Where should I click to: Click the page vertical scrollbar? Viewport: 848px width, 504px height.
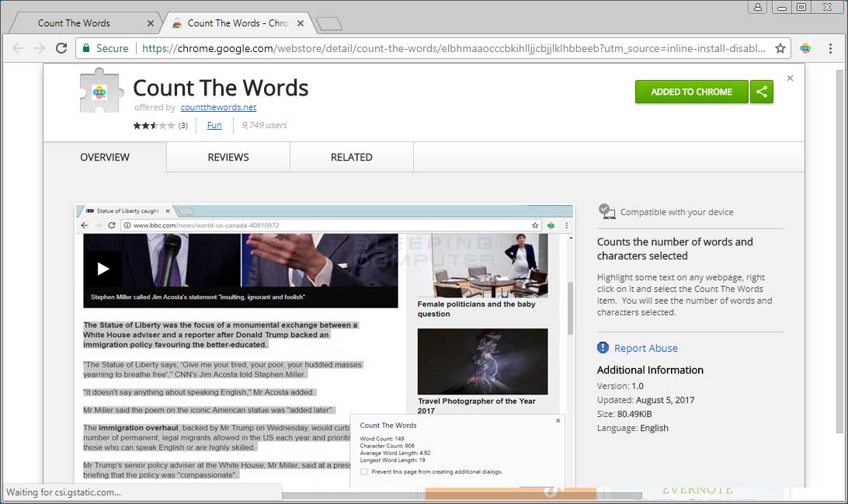coord(840,252)
